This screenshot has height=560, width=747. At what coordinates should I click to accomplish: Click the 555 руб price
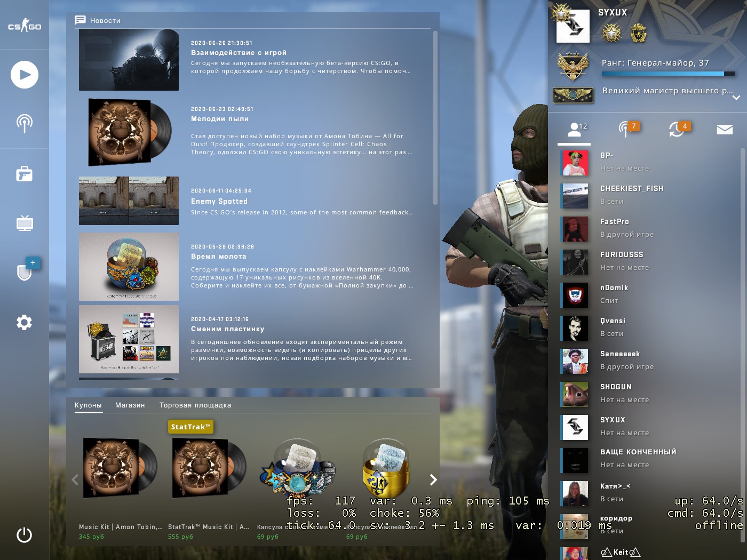point(180,537)
